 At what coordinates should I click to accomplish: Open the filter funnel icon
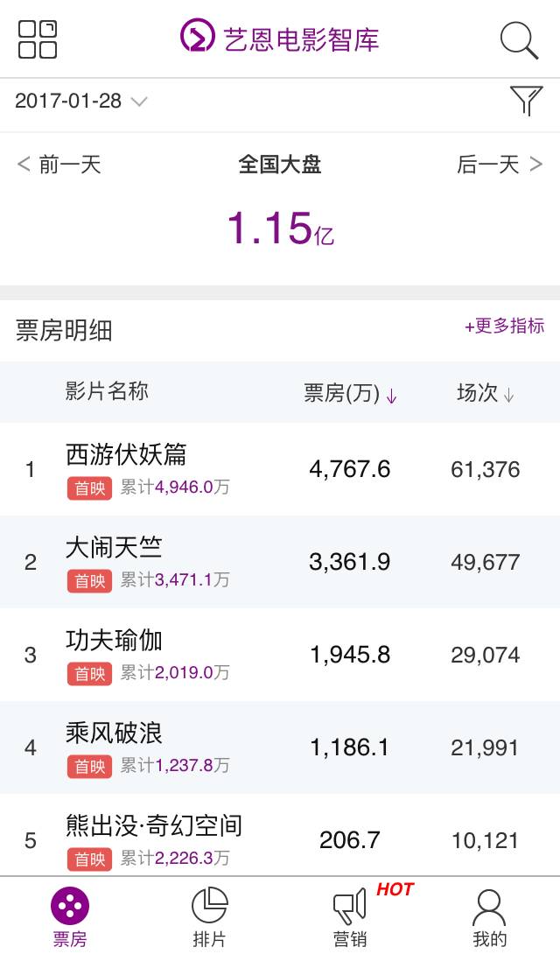tap(526, 101)
